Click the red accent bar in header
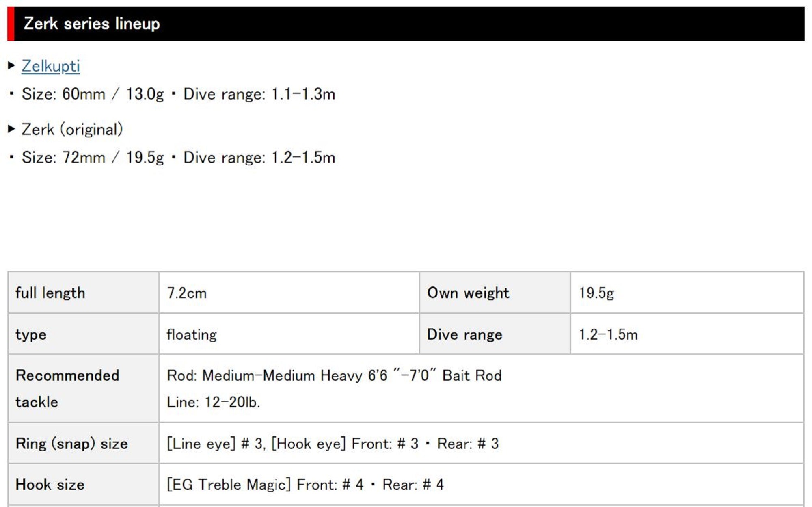 [11, 24]
